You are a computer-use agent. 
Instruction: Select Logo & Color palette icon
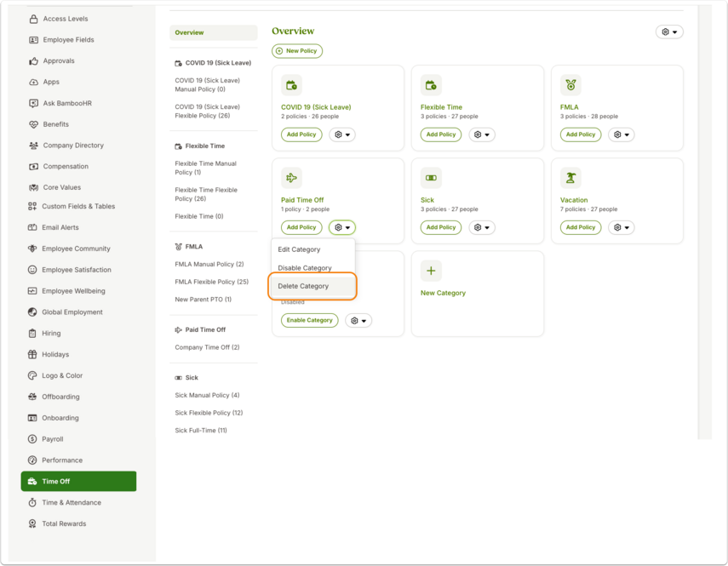coord(32,375)
